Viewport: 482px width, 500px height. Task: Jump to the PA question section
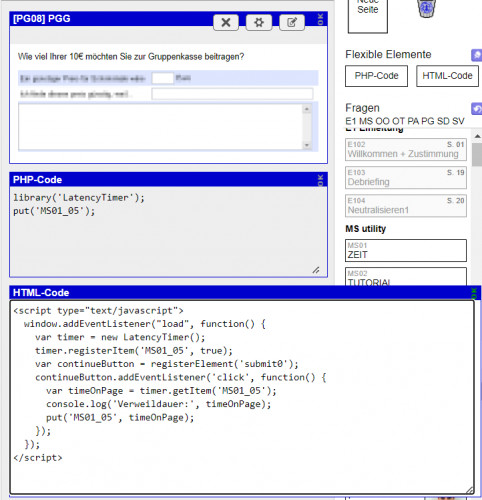tap(413, 121)
